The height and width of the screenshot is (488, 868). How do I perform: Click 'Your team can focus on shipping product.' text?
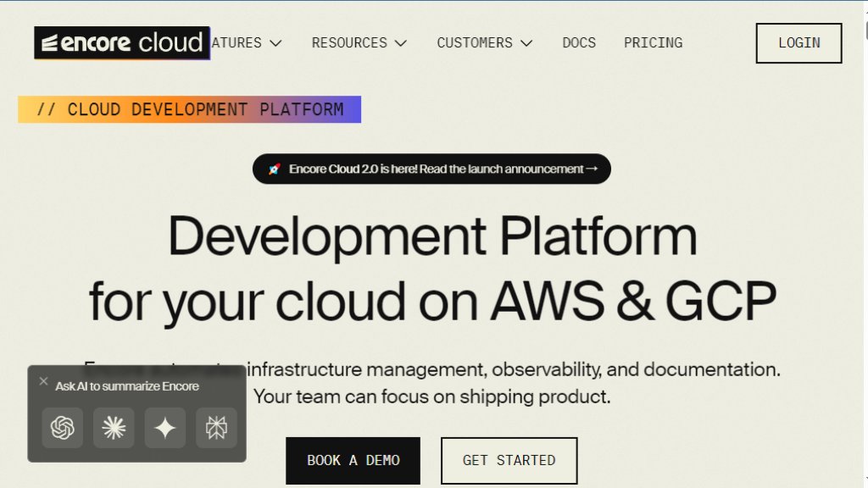tap(431, 396)
